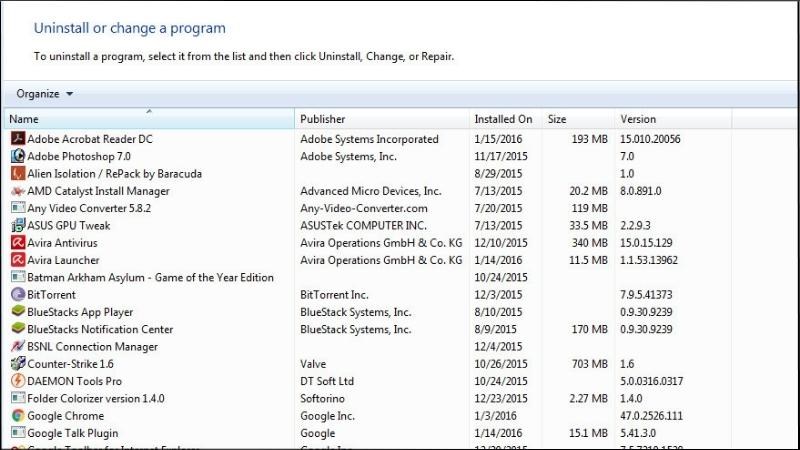Sort programs by the Name column
Viewport: 800px width, 450px height.
[x=150, y=120]
